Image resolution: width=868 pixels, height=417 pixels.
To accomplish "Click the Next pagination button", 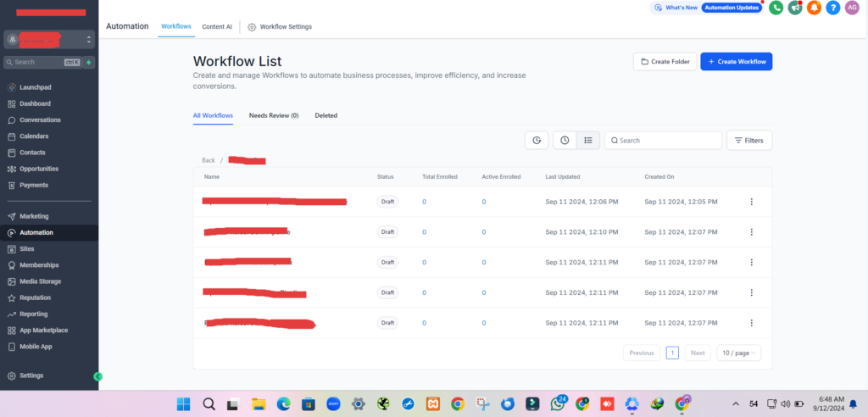I will 698,353.
